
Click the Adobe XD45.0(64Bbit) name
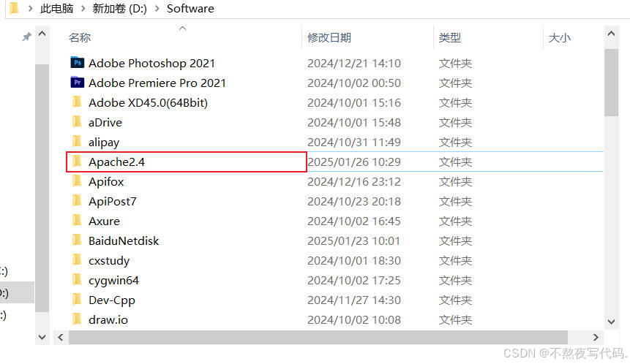[149, 103]
